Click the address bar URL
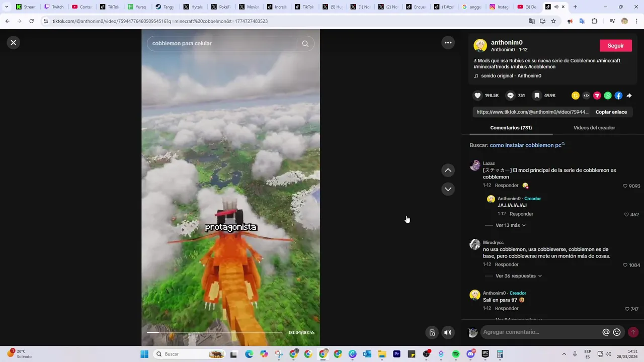Screen dimensions: 644x362 tap(160, 21)
